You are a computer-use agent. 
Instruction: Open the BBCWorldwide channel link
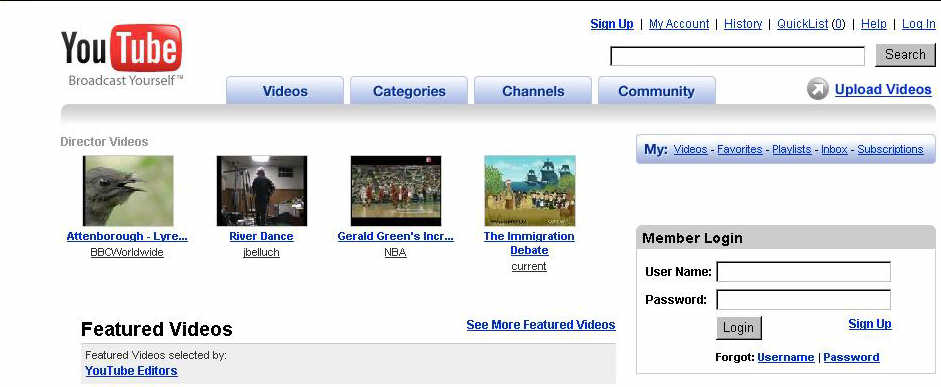[127, 252]
